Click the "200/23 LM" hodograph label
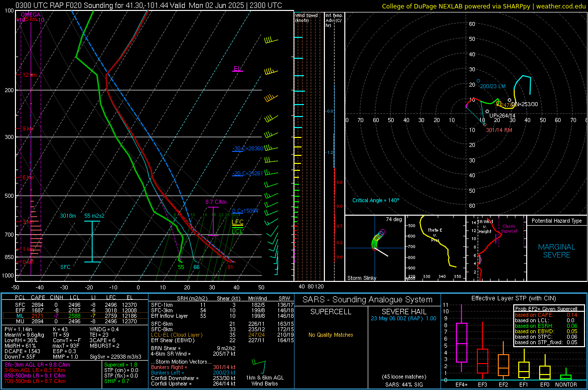Screen dimensions: 588x390 click(493, 86)
